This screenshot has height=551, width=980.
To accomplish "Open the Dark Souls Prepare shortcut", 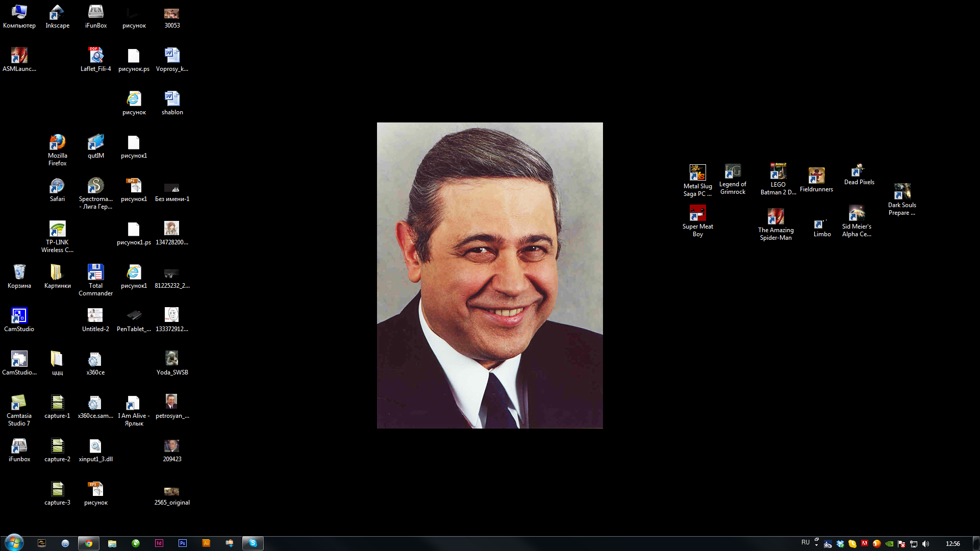I will [x=901, y=192].
